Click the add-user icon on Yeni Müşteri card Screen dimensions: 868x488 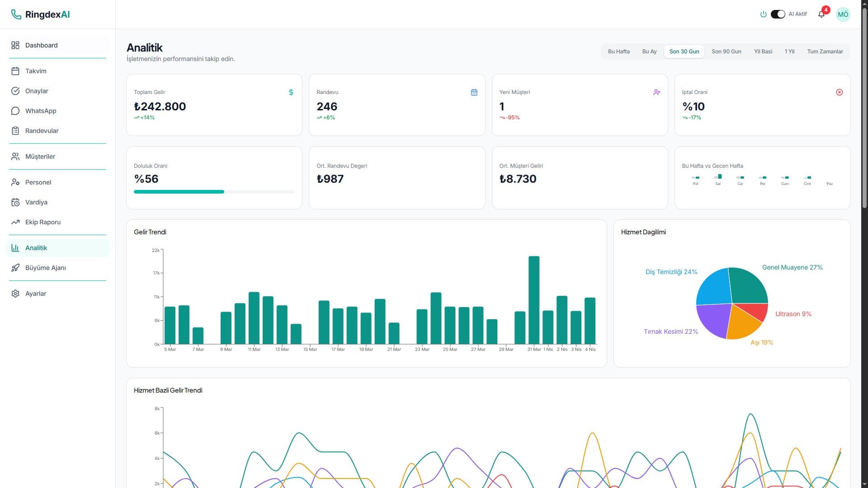[x=657, y=92]
